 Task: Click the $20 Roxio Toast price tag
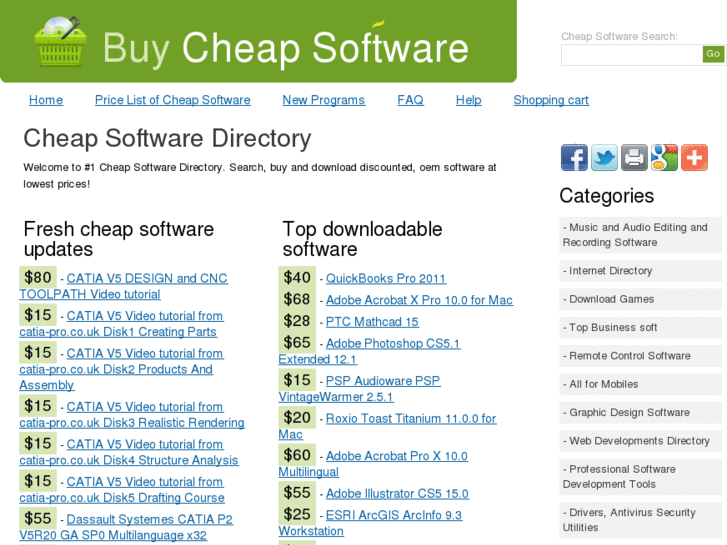pos(297,417)
